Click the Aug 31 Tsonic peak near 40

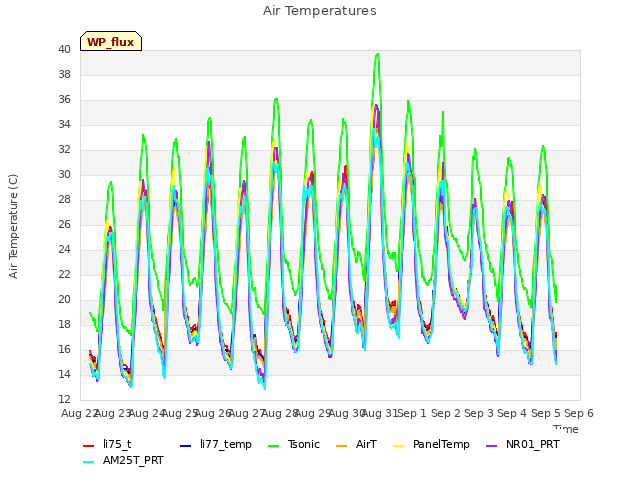point(378,54)
